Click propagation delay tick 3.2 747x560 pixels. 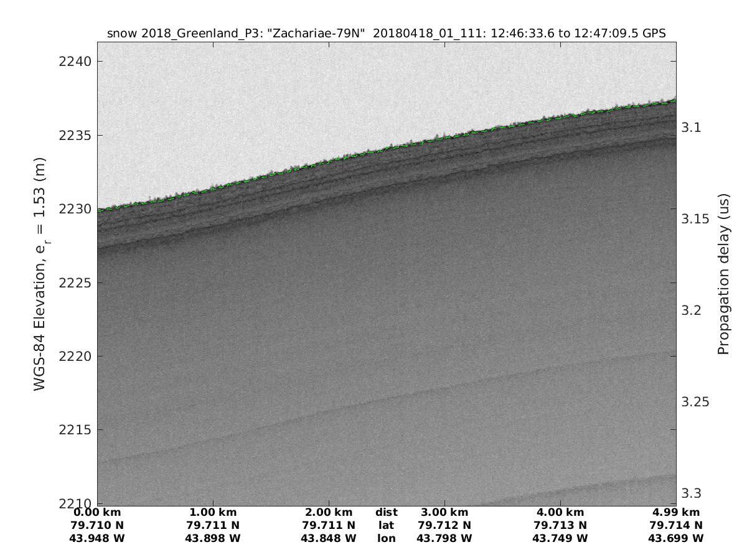click(x=691, y=310)
